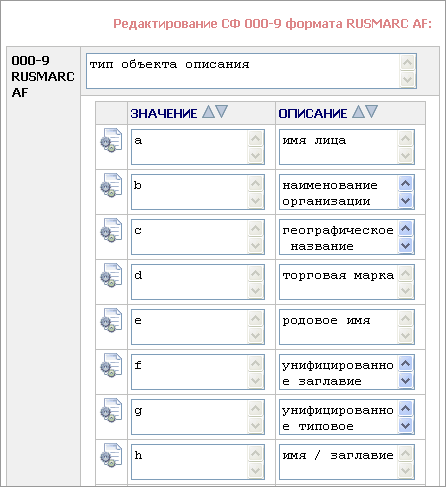Click the record icon in row 'f'
This screenshot has height=487, width=446.
tap(111, 365)
